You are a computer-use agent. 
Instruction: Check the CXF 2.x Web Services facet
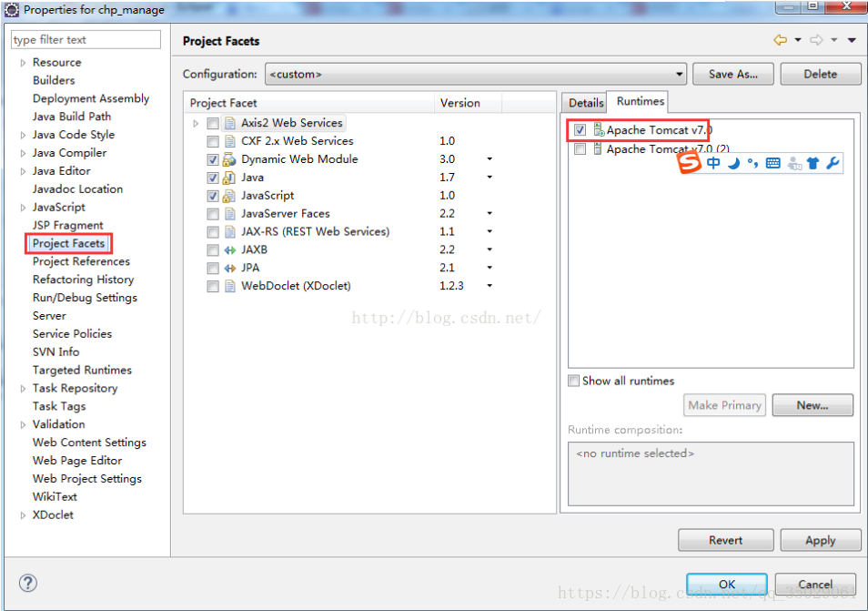(213, 141)
